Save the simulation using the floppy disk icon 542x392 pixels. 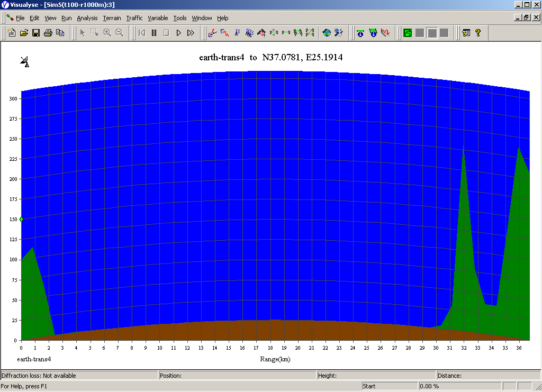(x=36, y=33)
